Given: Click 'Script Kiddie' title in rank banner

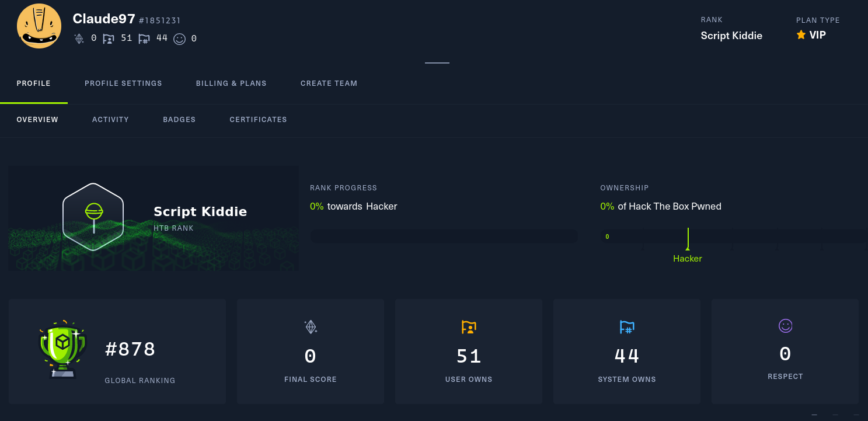Looking at the screenshot, I should click(200, 211).
